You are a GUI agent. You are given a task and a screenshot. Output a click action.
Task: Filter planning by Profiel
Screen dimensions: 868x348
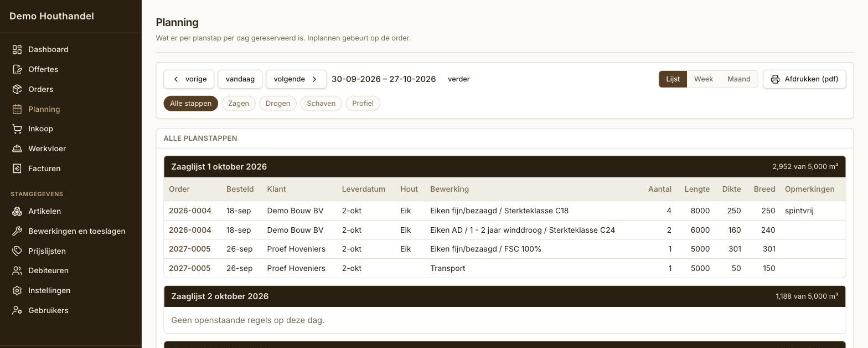coord(363,104)
